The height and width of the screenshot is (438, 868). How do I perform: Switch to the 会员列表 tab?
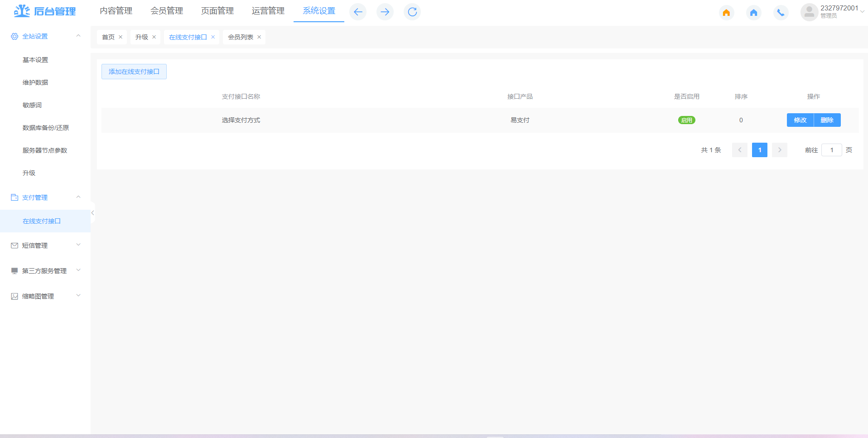241,37
